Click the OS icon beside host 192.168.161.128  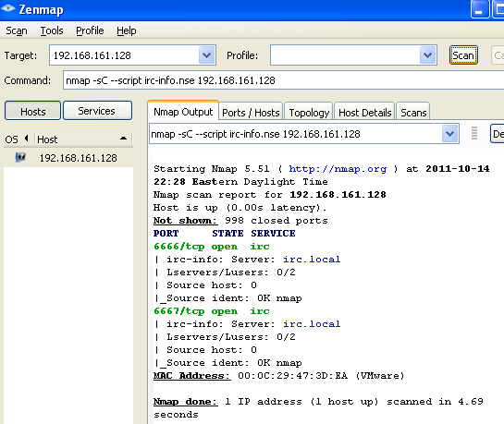pyautogui.click(x=20, y=157)
